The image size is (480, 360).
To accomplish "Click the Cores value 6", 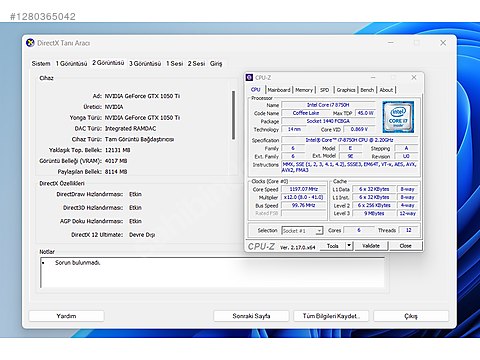I will [359, 230].
